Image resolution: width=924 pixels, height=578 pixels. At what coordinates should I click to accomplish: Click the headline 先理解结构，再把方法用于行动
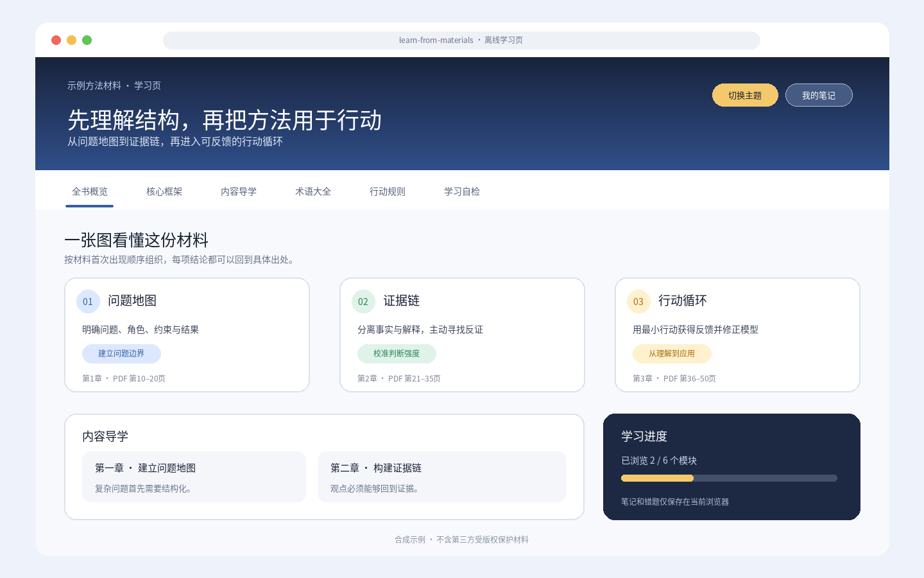(x=225, y=120)
